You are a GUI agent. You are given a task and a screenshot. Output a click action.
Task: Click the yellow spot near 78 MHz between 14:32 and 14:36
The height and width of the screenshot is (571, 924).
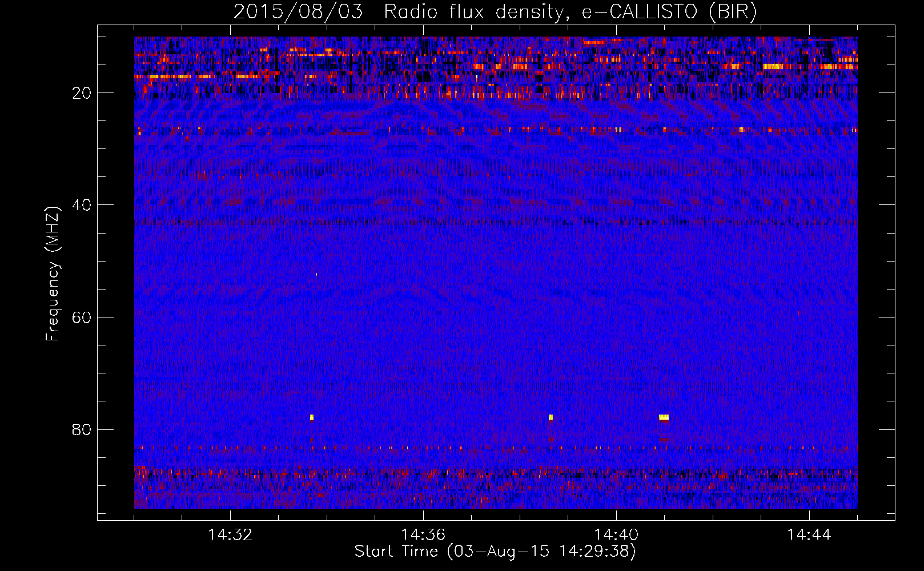pos(312,417)
